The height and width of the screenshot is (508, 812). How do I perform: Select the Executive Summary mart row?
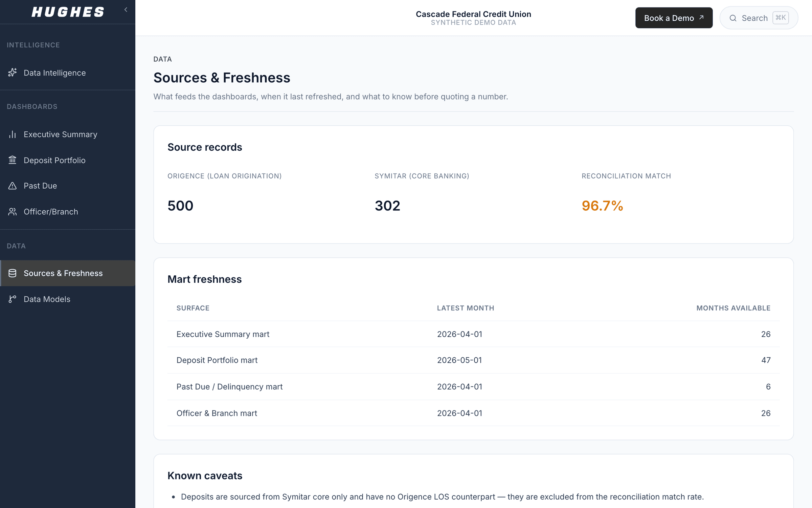coord(473,334)
